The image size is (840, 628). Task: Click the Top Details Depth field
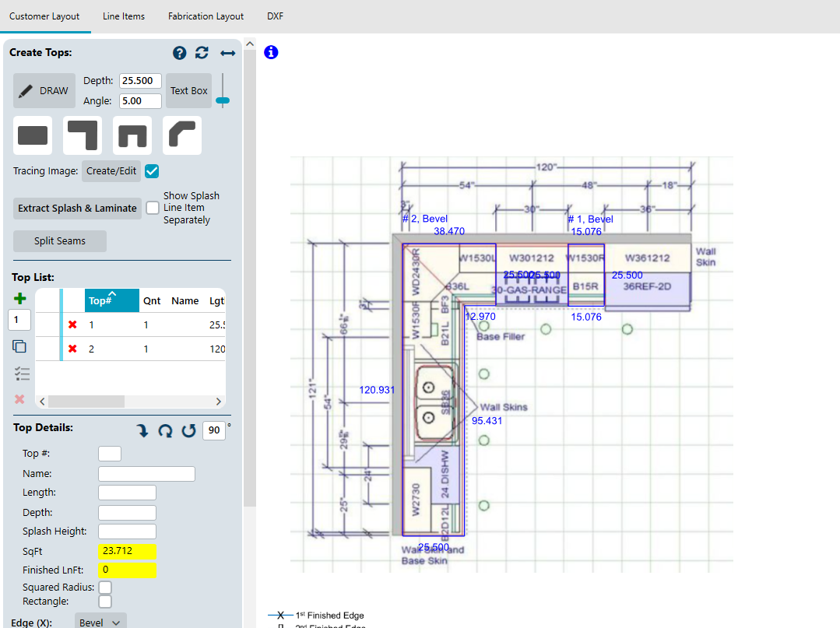128,512
